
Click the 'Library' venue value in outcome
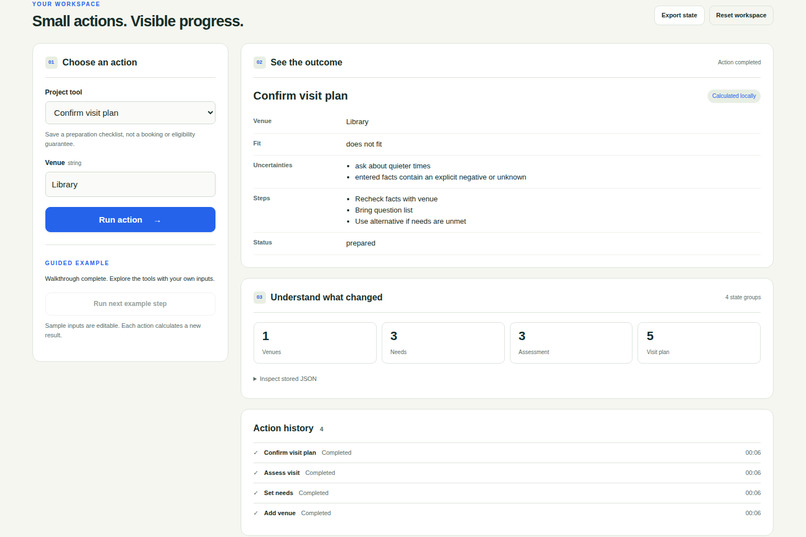(x=357, y=122)
